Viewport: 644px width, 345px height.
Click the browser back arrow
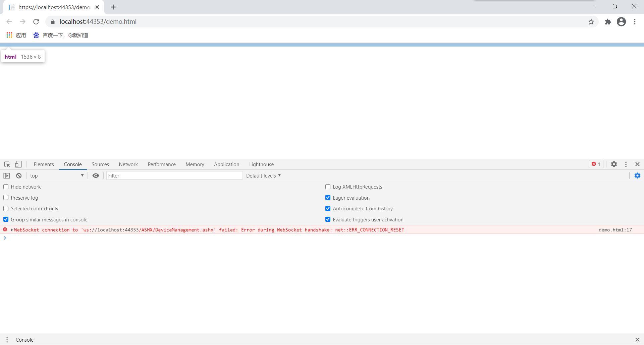tap(9, 22)
